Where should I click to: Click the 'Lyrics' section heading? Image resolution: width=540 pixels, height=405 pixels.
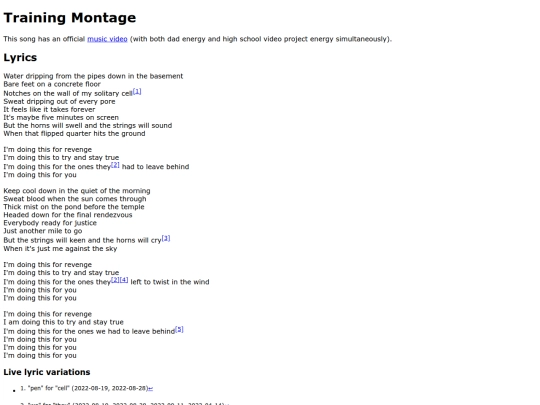(20, 57)
